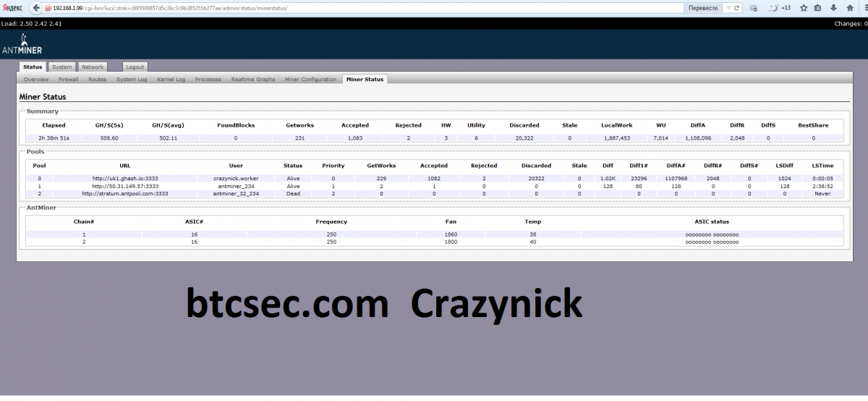The height and width of the screenshot is (401, 868).
Task: Click the 'Dead' status of pool 2
Action: coord(293,193)
